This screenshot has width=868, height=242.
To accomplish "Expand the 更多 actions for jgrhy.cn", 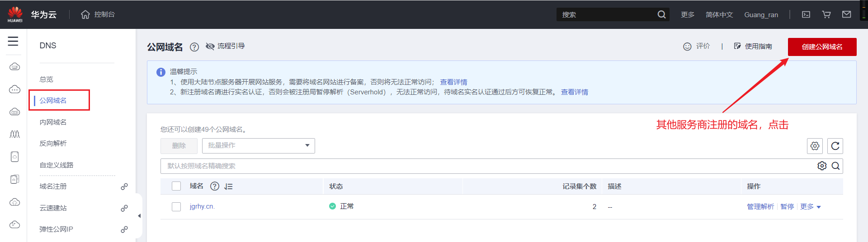I will click(x=811, y=206).
